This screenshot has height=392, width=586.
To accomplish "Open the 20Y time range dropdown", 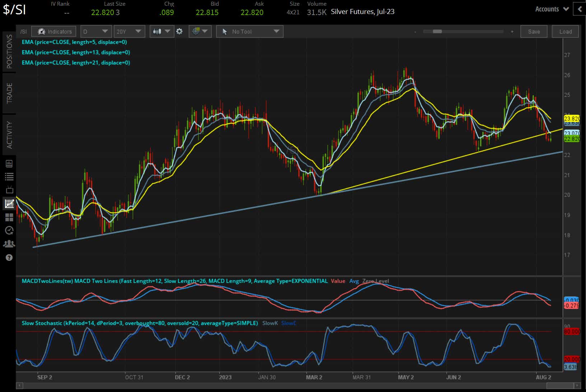I will [129, 32].
